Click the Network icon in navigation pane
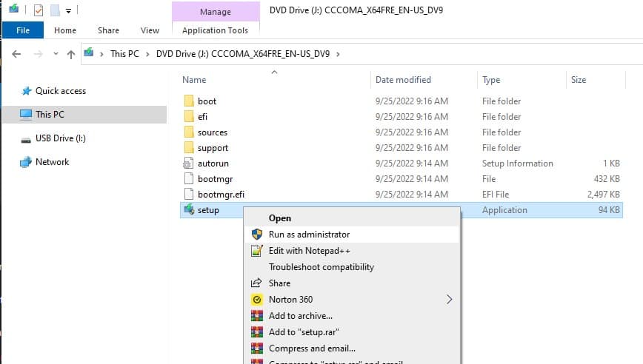This screenshot has height=364, width=643. (26, 162)
